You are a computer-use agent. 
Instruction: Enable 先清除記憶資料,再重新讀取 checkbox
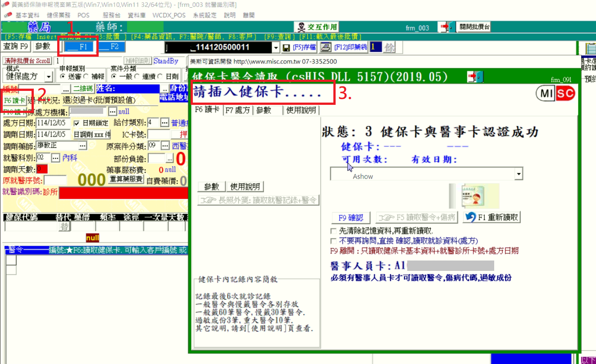click(x=333, y=230)
